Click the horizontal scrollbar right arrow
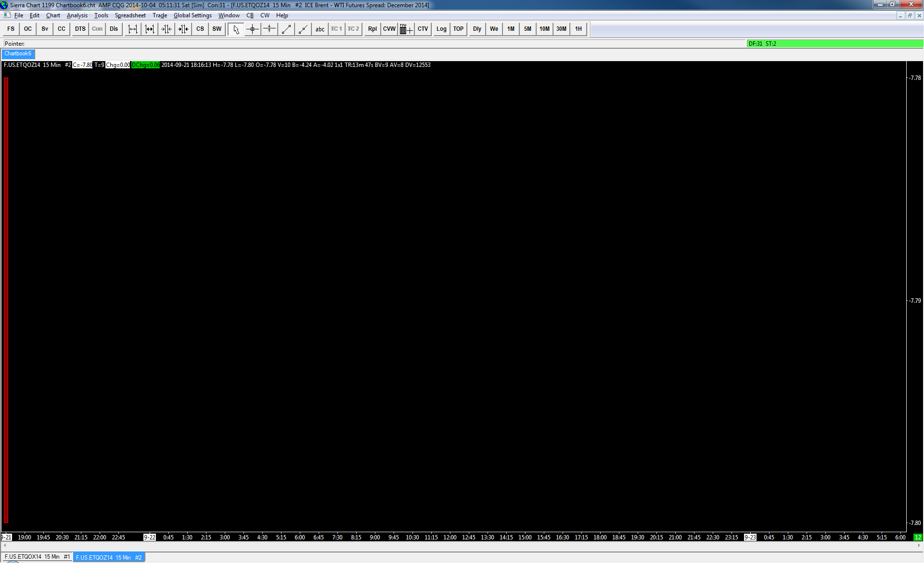Viewport: 924px width, 563px height. point(919,546)
